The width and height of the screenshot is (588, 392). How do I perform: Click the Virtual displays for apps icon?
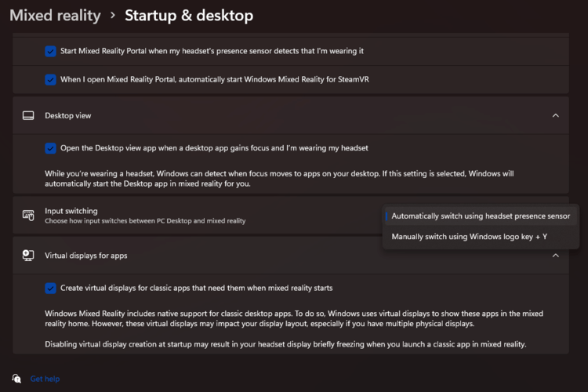[28, 256]
